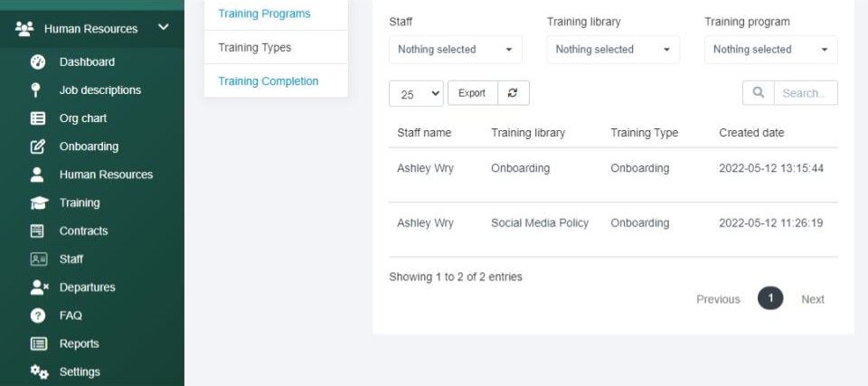Open the Training Programs tab
This screenshot has height=386, width=868.
[x=264, y=14]
